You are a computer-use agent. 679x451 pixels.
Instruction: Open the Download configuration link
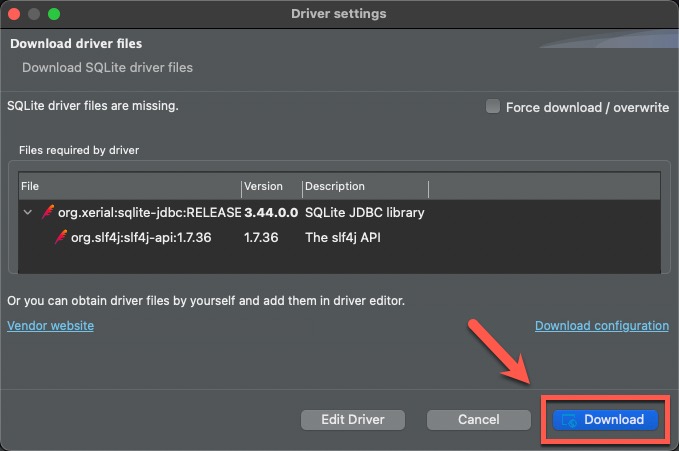click(601, 325)
